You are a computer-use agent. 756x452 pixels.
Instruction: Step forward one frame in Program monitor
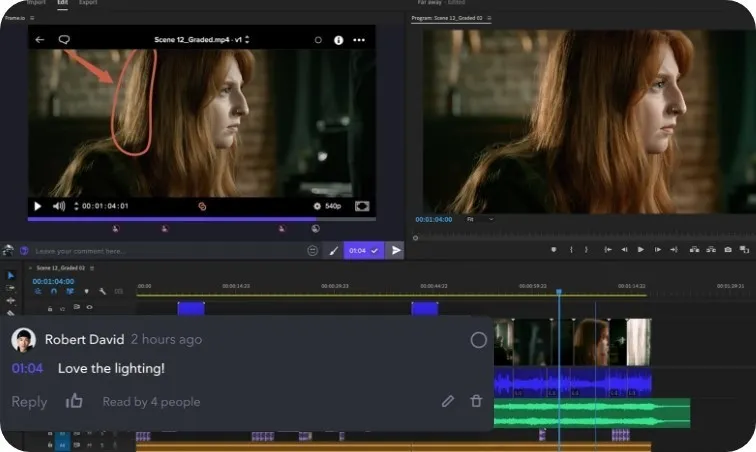click(658, 249)
